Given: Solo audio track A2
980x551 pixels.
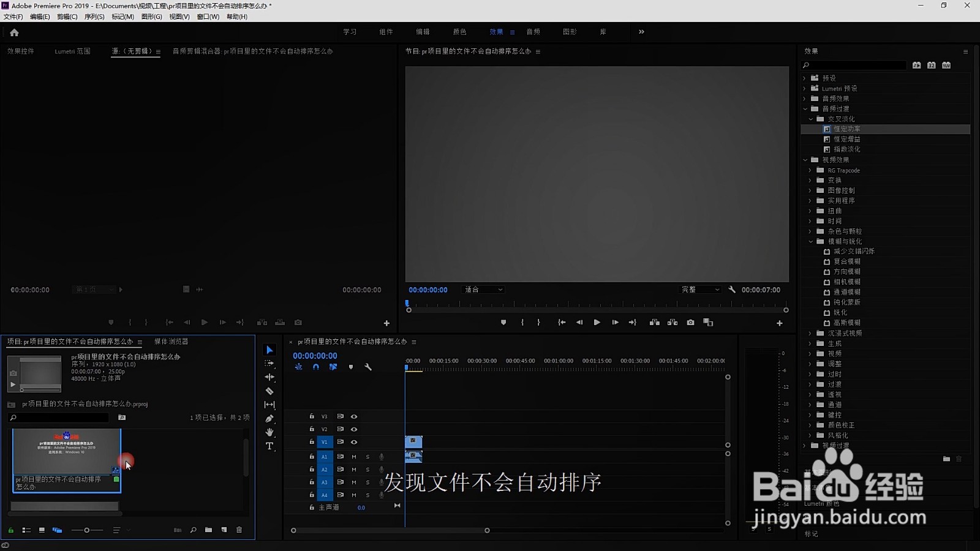Looking at the screenshot, I should (367, 470).
